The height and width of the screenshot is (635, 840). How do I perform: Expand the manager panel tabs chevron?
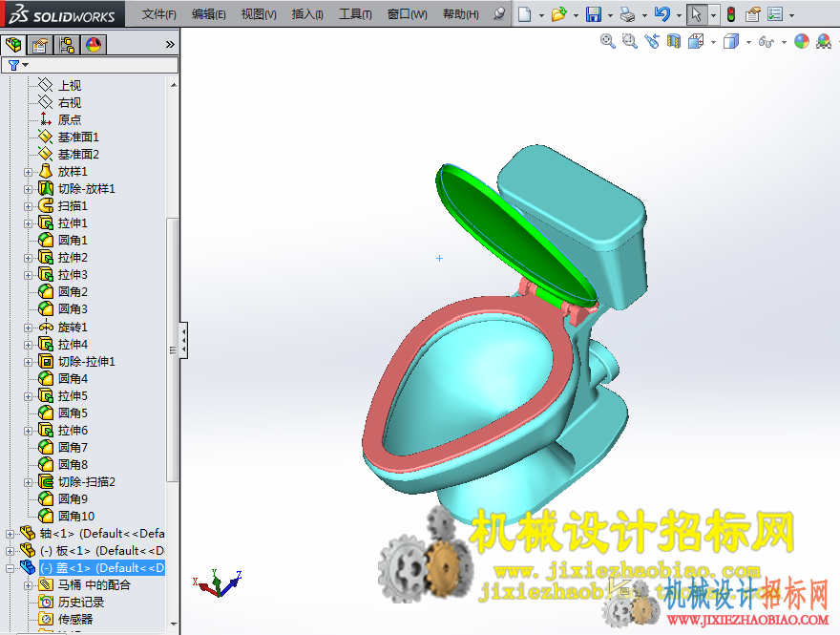pos(170,45)
